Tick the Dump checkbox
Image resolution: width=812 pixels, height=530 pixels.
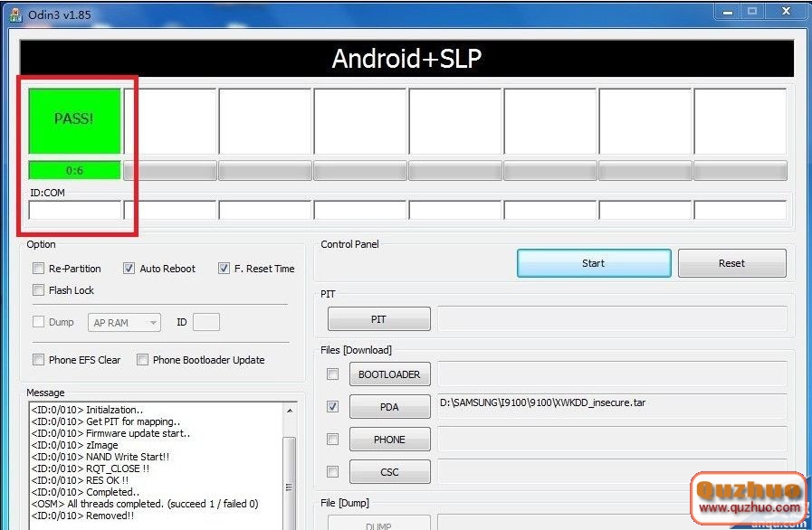38,322
